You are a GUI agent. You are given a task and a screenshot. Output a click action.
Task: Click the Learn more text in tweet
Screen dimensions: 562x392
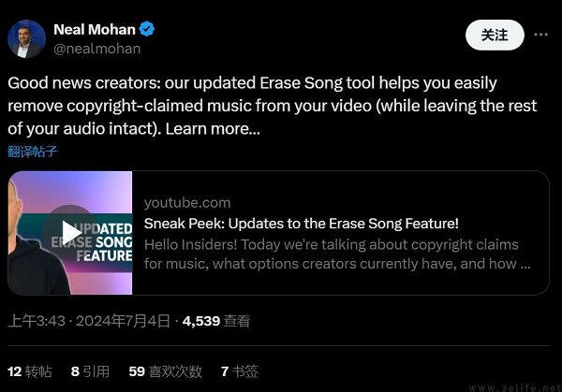click(x=213, y=129)
